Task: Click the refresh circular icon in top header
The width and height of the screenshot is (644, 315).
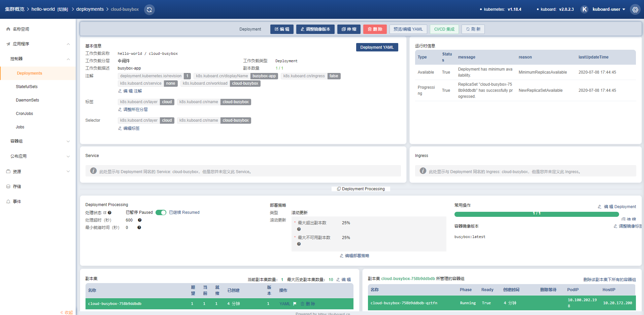Action: [x=149, y=9]
